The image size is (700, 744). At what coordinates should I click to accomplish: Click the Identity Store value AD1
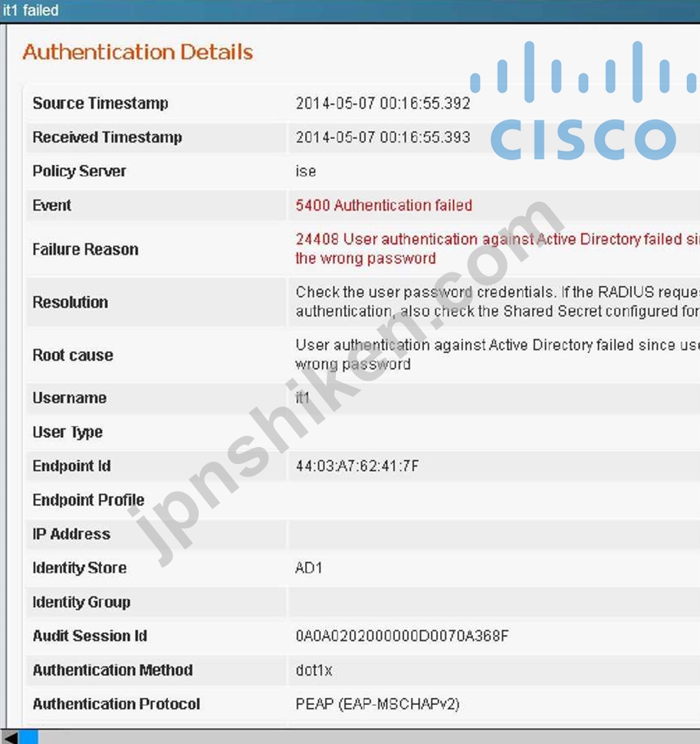pos(309,568)
